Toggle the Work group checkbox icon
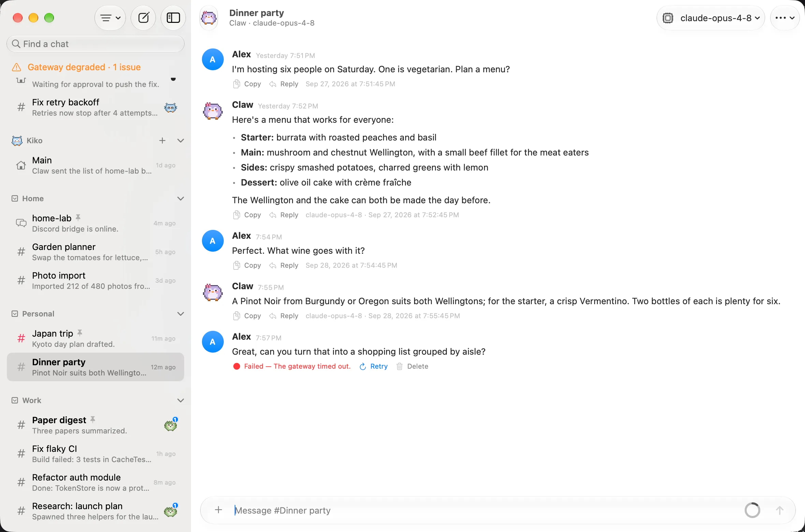This screenshot has height=532, width=805. [15, 400]
